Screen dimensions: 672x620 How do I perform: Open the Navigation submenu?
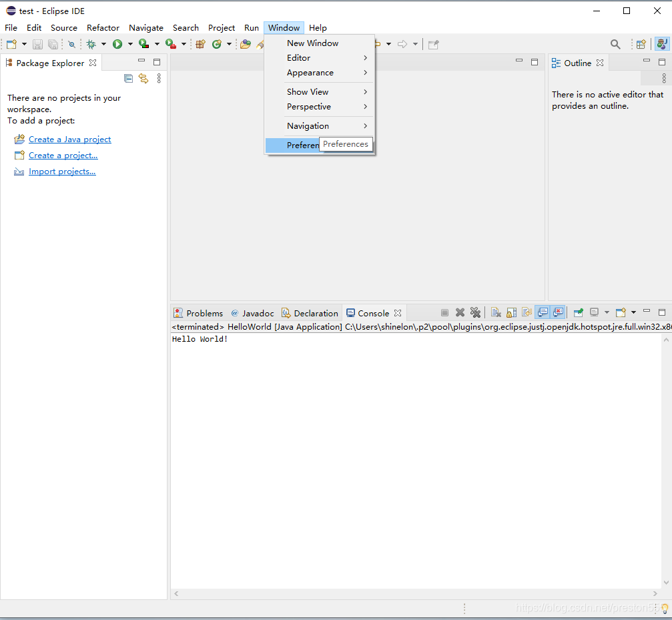click(x=319, y=126)
